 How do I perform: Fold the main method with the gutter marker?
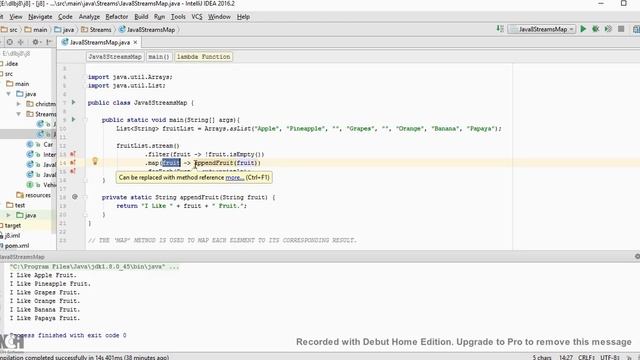click(x=86, y=120)
